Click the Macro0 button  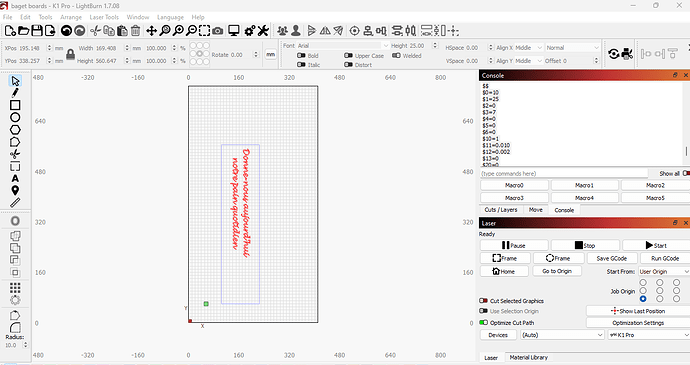[514, 185]
